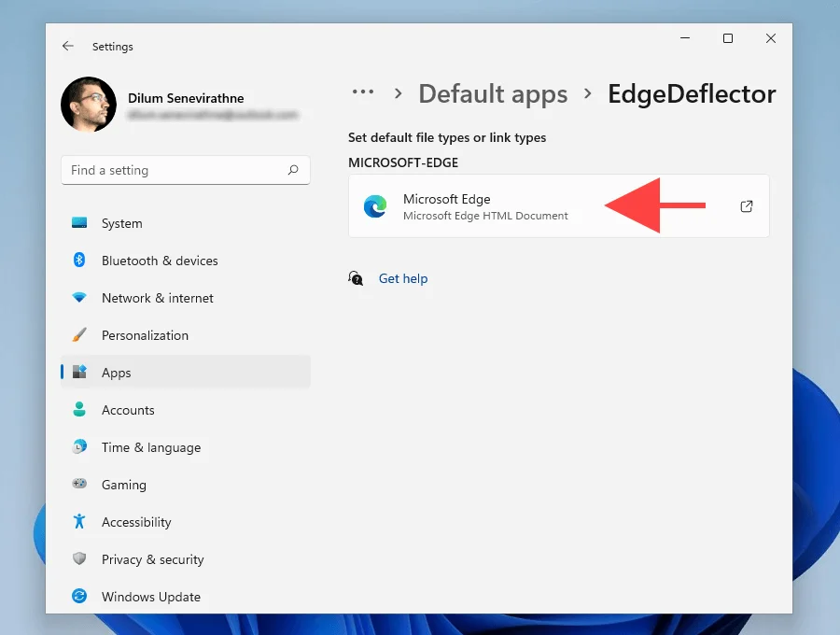Maximize the Settings window
This screenshot has height=635, width=840.
(727, 38)
